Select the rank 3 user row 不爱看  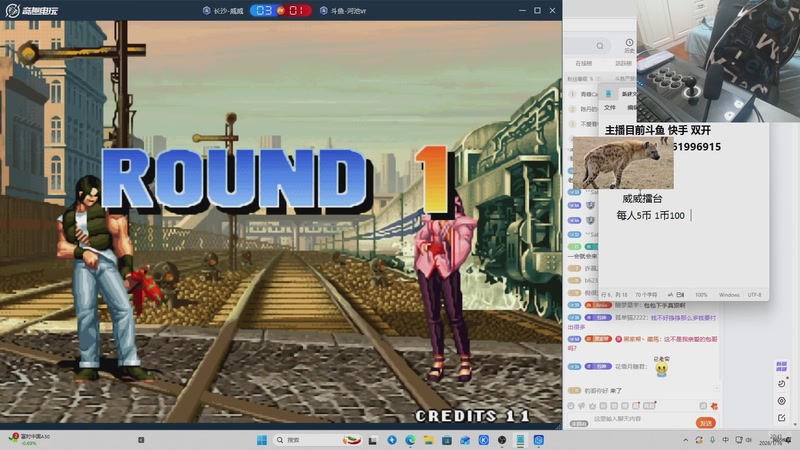coord(582,124)
